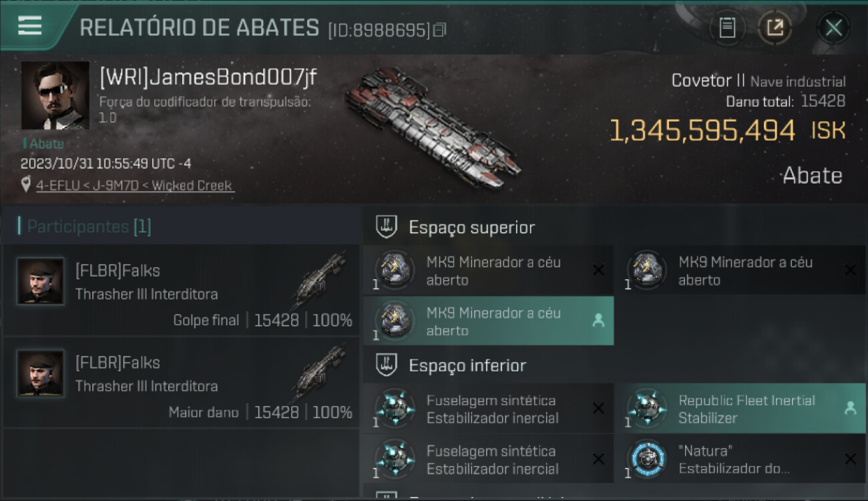868x501 pixels.
Task: Open the hamburger menu icon
Action: click(30, 25)
